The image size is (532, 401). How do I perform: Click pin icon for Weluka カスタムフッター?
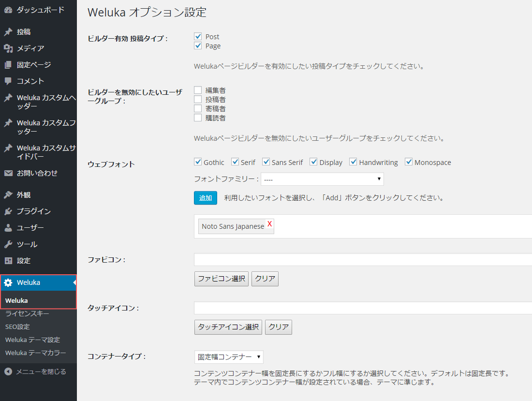pos(8,123)
